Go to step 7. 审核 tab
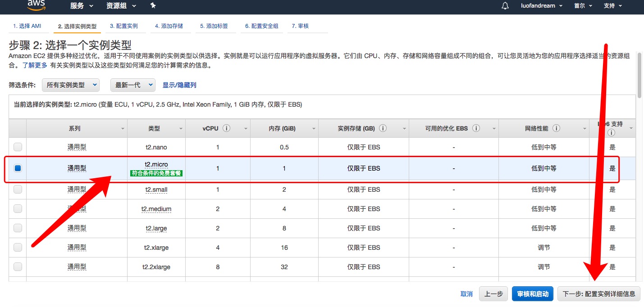 tap(300, 26)
